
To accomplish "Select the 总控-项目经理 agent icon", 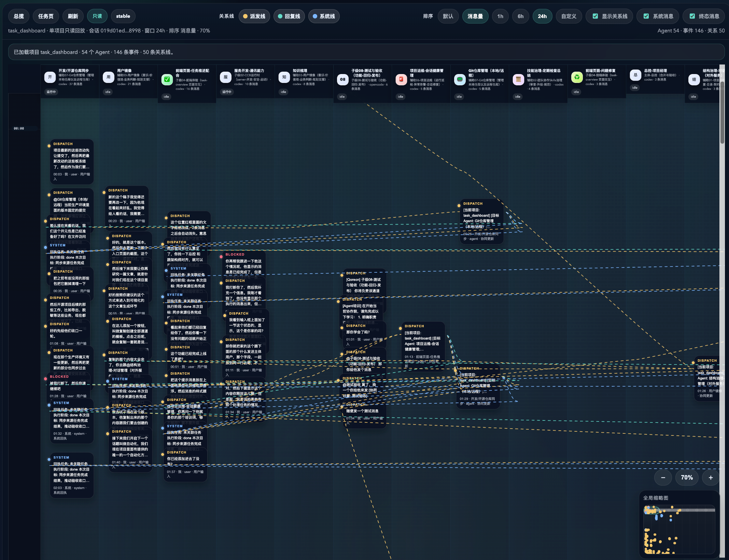I will 635,76.
